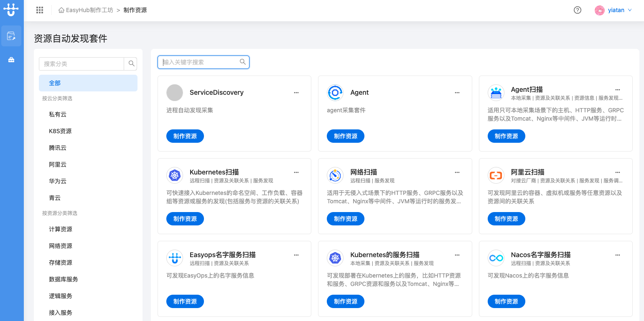Select the 逻辑服务 category
Screen dimensions: 644x321
[88, 296]
